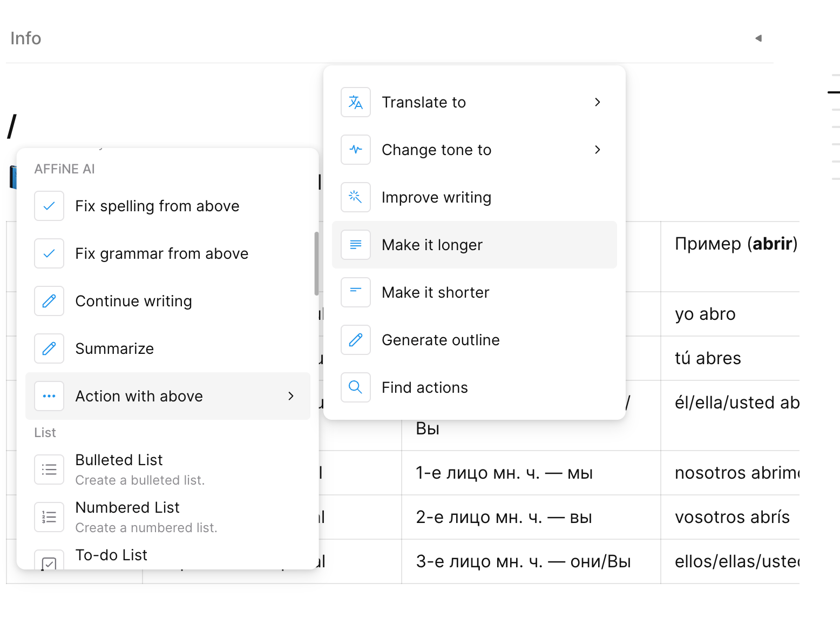Click the slash menu scrollbar

click(x=316, y=264)
